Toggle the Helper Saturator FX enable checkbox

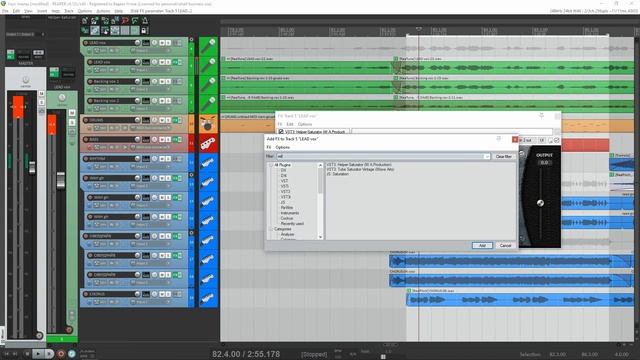[x=281, y=132]
